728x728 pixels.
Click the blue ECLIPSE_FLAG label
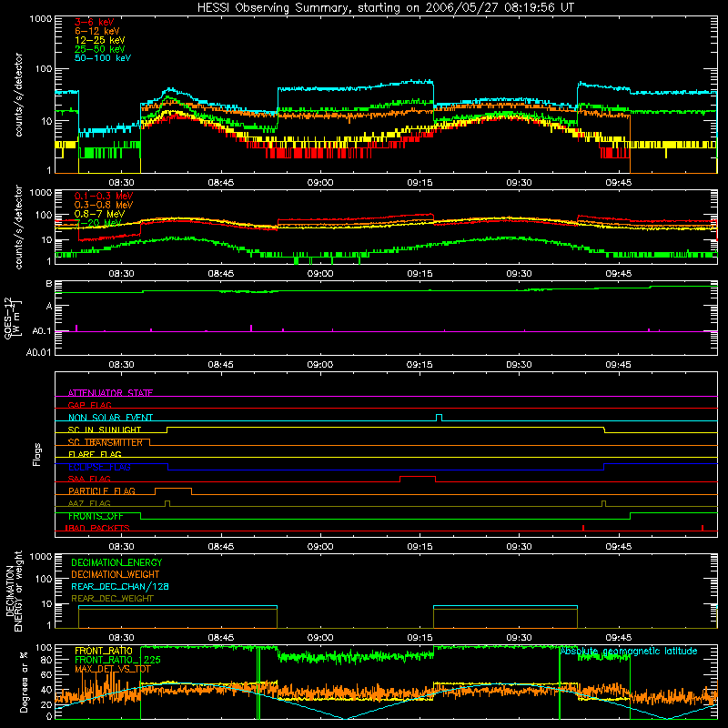(99, 467)
